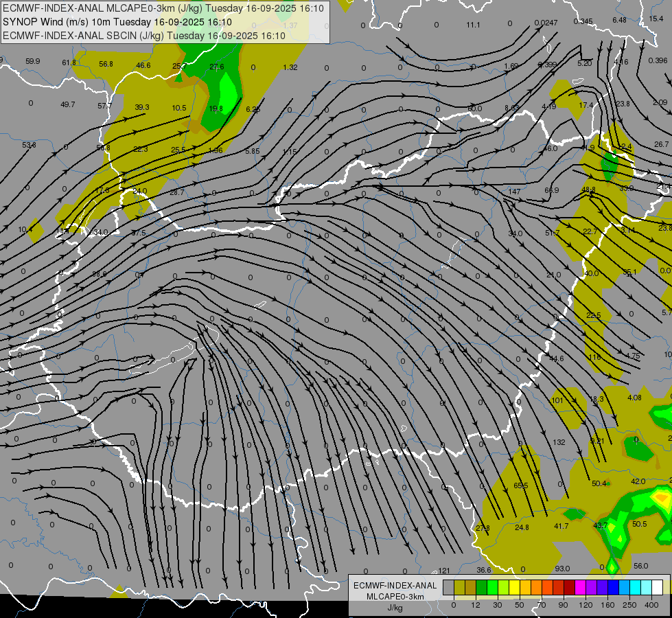The height and width of the screenshot is (618, 672).
Task: Select the dark red legend swatch
Action: 569,587
